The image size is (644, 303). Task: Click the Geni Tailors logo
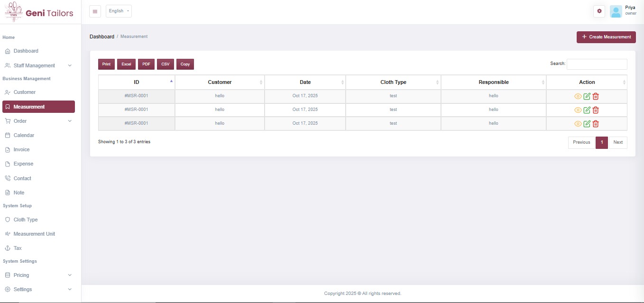coord(40,12)
